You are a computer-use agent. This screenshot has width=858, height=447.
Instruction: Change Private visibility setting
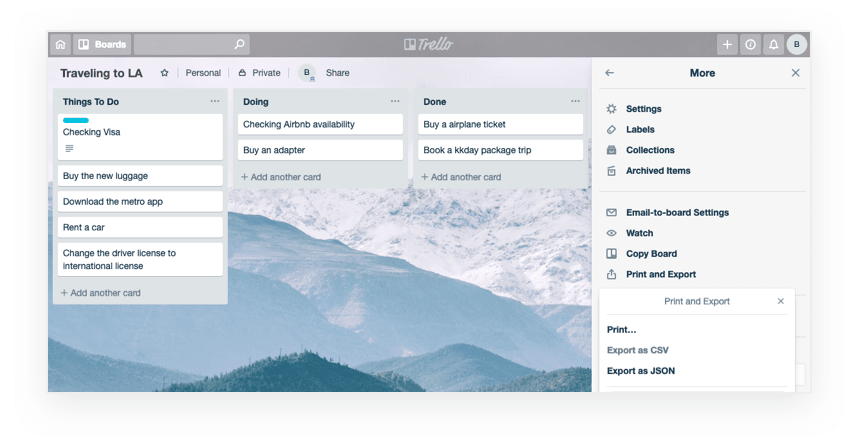259,73
